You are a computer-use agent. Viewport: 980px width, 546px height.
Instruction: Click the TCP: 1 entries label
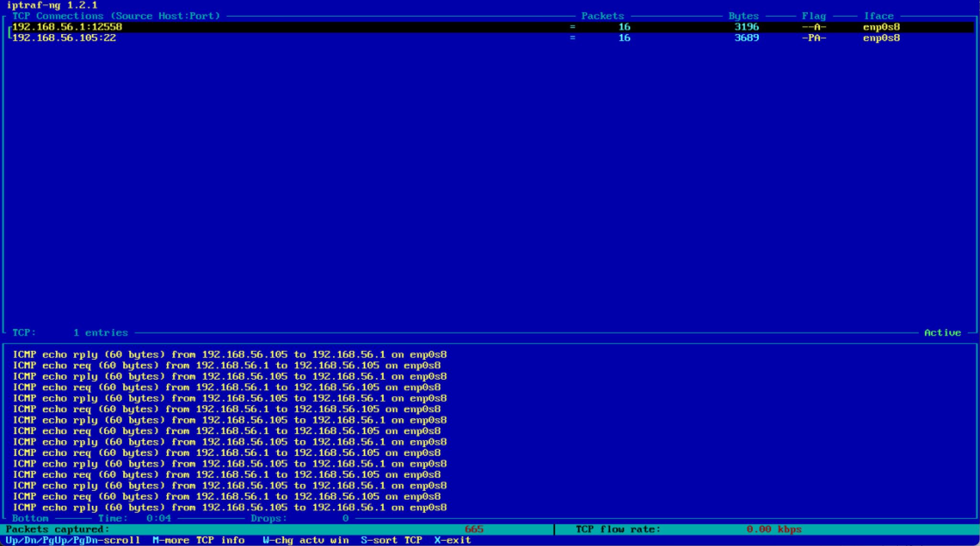[x=70, y=332]
